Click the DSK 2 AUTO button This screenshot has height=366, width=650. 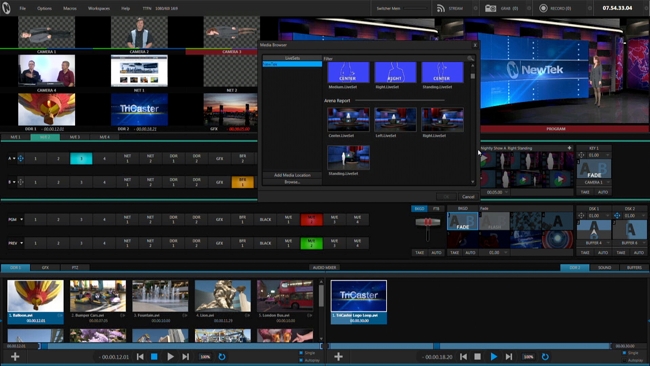pos(639,252)
